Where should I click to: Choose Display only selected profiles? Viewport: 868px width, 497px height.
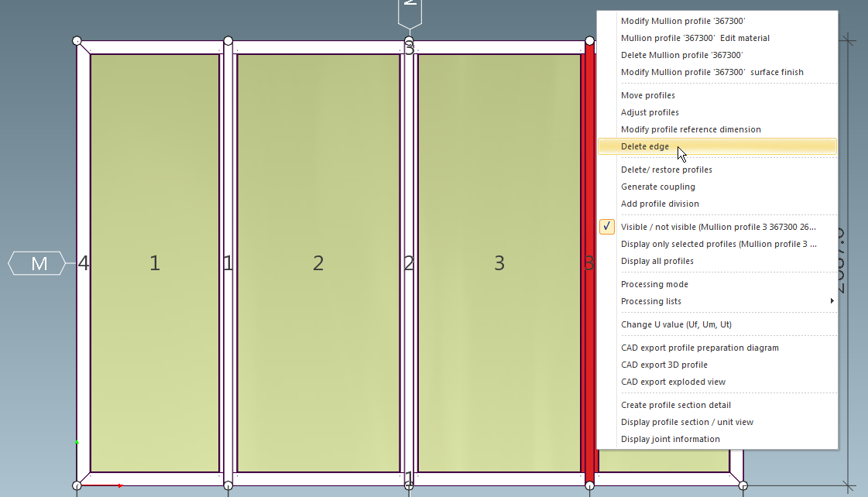(x=718, y=244)
